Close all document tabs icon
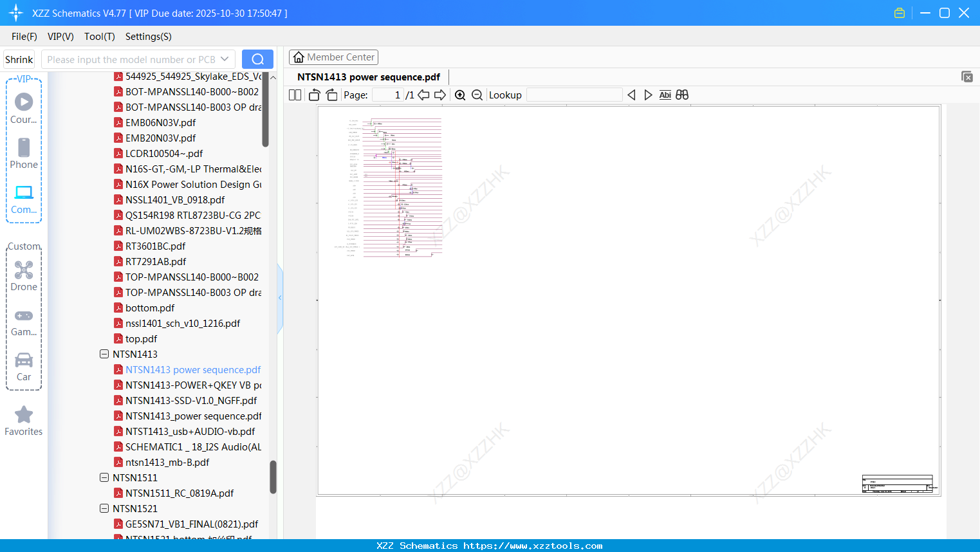980x552 pixels. 966,77
